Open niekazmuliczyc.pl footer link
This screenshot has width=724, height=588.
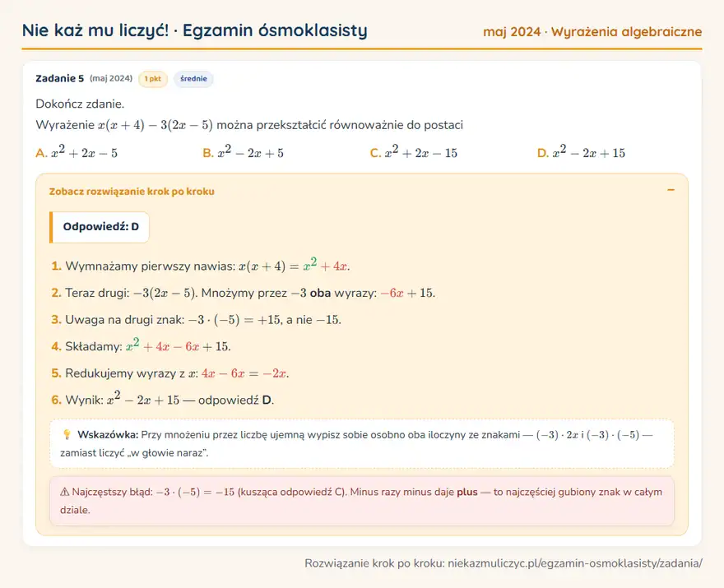575,563
